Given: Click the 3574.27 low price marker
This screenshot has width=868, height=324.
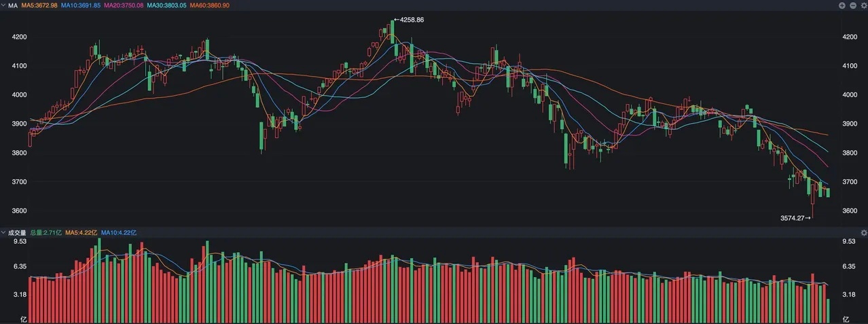Looking at the screenshot, I should pos(796,218).
